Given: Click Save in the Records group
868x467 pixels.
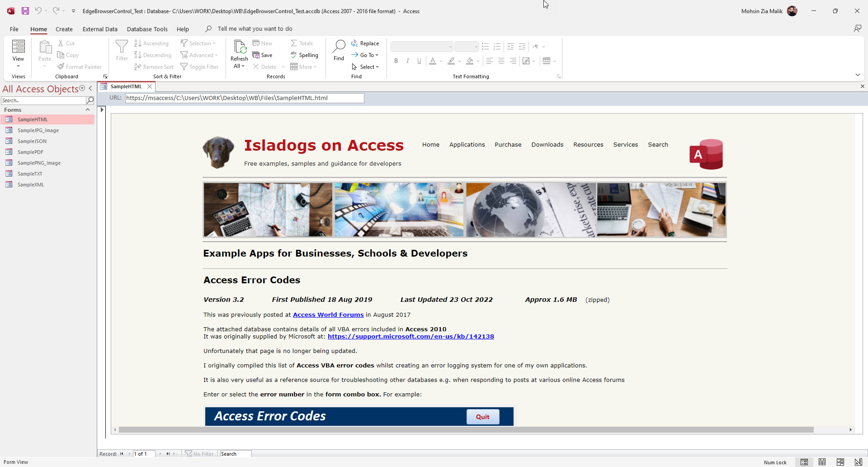Looking at the screenshot, I should point(263,55).
